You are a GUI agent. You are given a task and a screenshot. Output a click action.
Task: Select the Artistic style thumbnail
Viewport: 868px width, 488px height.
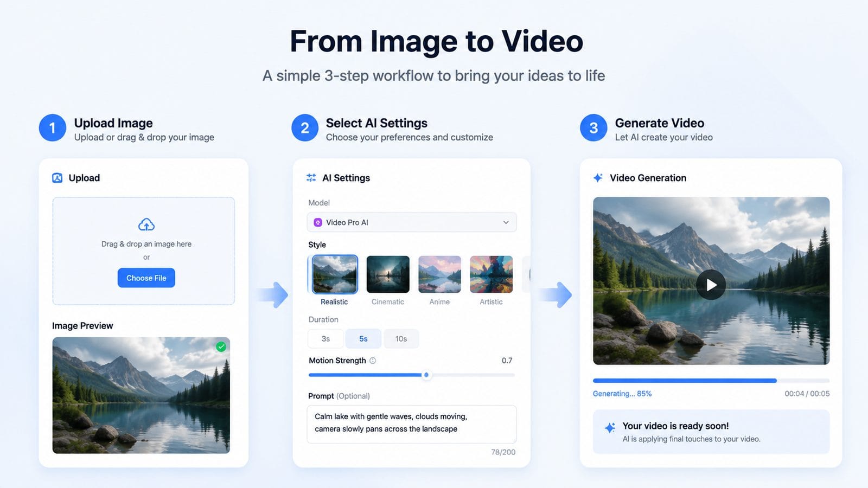click(491, 274)
